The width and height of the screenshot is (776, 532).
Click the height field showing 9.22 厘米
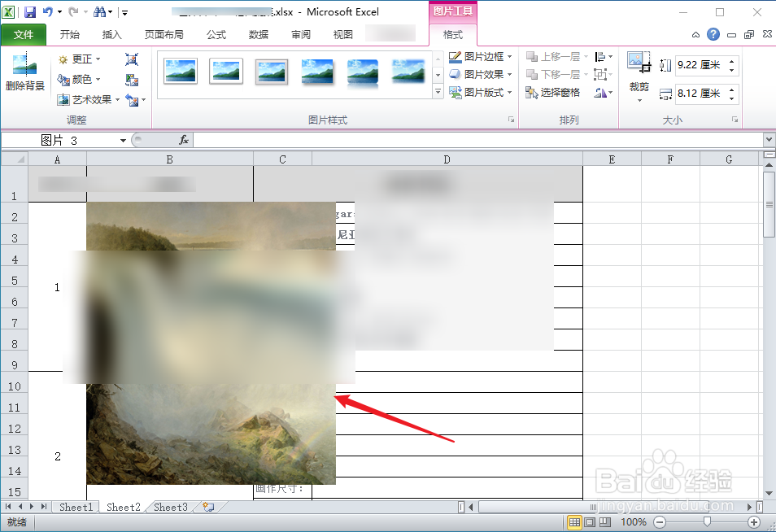click(x=700, y=65)
